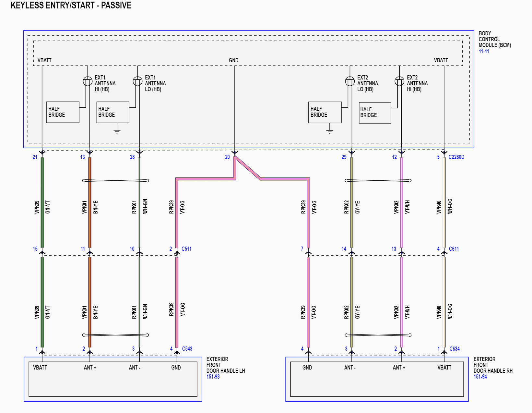
Task: Select the EXTERIOR FRONT DOOR HANDLE RH label
Action: (x=493, y=365)
